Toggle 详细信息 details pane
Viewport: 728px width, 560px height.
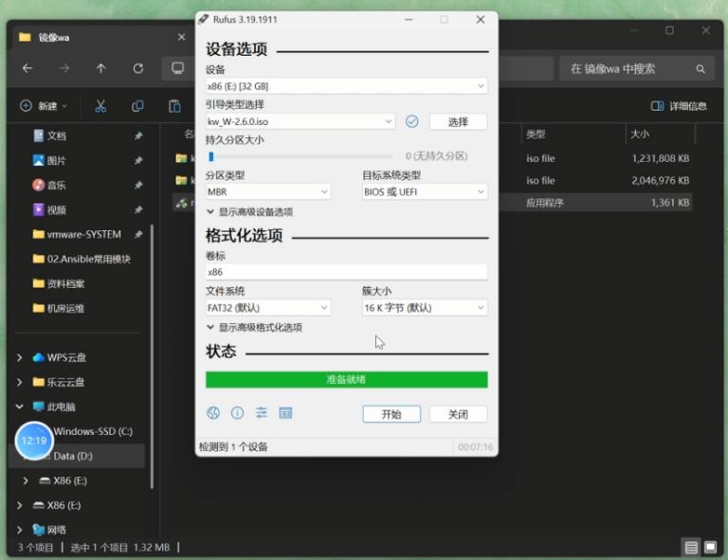pos(679,106)
